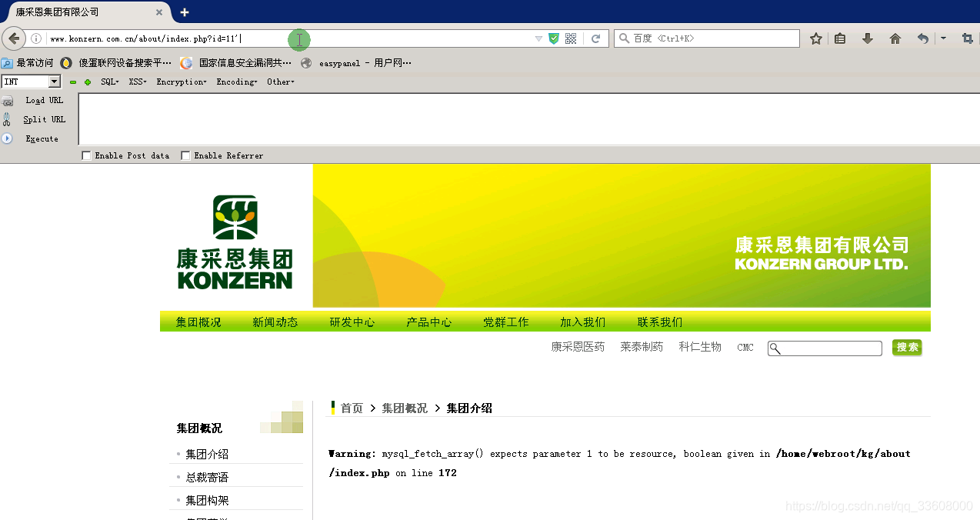Open the 莱泰制药 link
The image size is (980, 520).
click(x=642, y=347)
